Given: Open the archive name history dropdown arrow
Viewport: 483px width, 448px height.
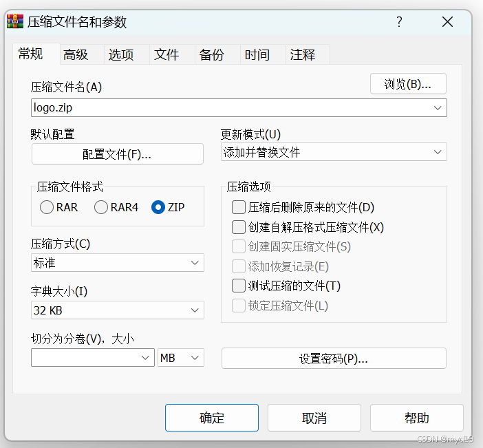Looking at the screenshot, I should tap(438, 108).
